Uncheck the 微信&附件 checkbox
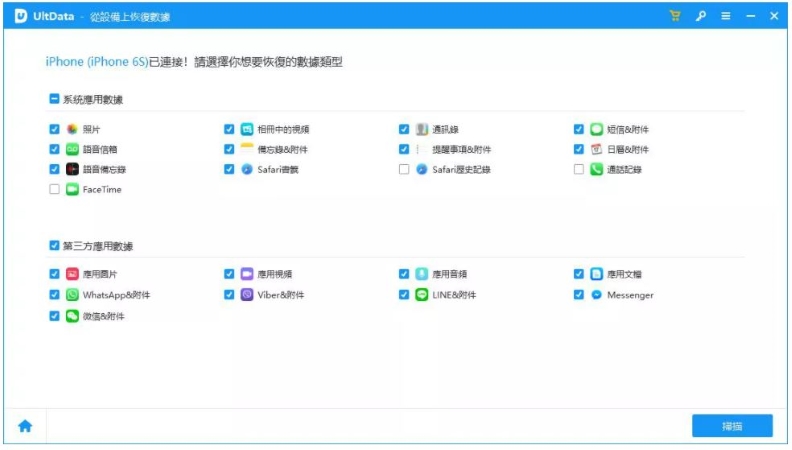The height and width of the screenshot is (450, 792). 54,316
